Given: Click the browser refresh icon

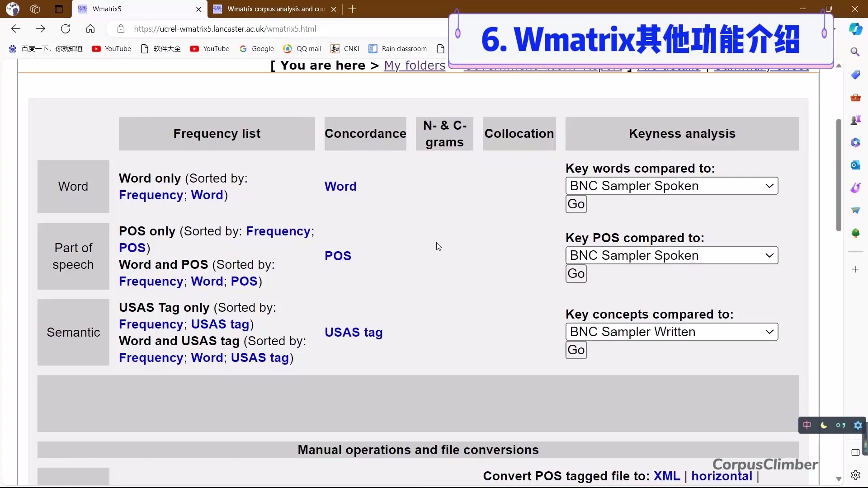Looking at the screenshot, I should [x=66, y=29].
